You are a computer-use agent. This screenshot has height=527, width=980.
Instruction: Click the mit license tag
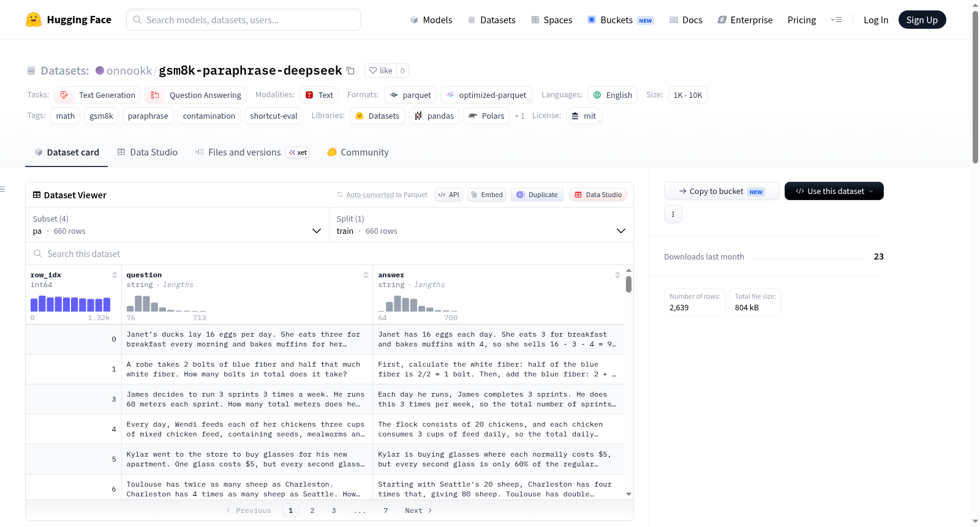[x=584, y=116]
